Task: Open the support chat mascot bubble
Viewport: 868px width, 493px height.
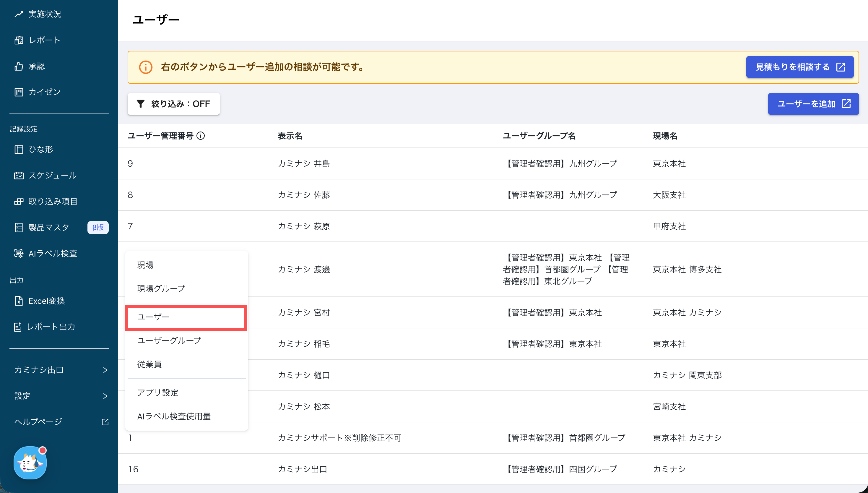Action: tap(30, 463)
